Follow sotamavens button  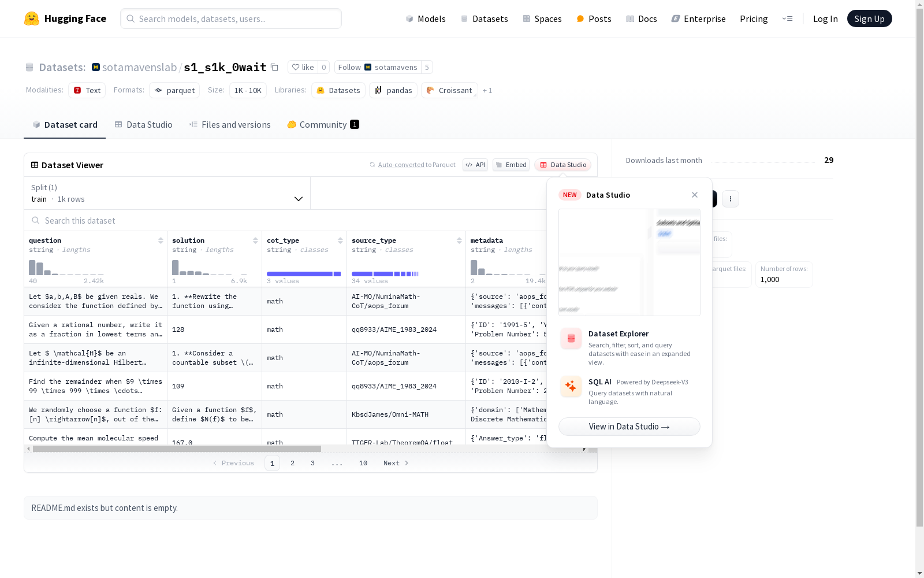(378, 67)
